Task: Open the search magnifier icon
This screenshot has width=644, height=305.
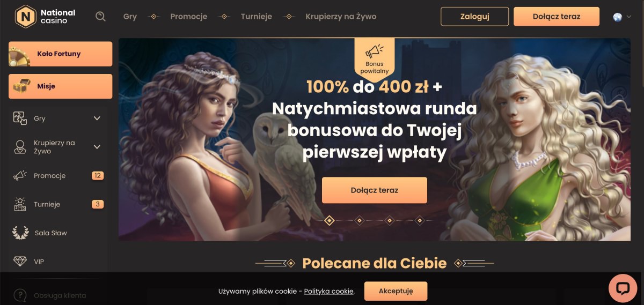Action: [x=100, y=16]
